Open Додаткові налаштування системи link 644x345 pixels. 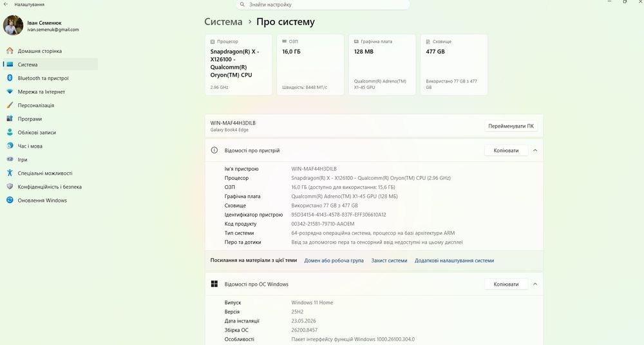pos(454,261)
